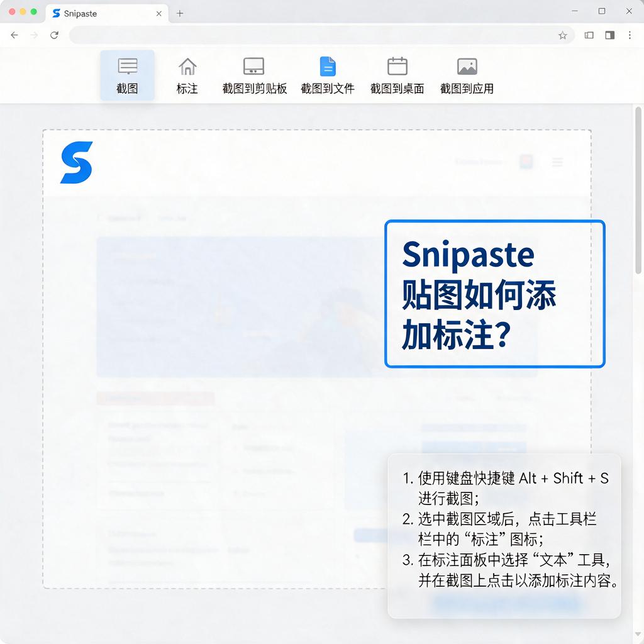Open the 标注 annotation tool
The width and height of the screenshot is (644, 644).
point(187,75)
